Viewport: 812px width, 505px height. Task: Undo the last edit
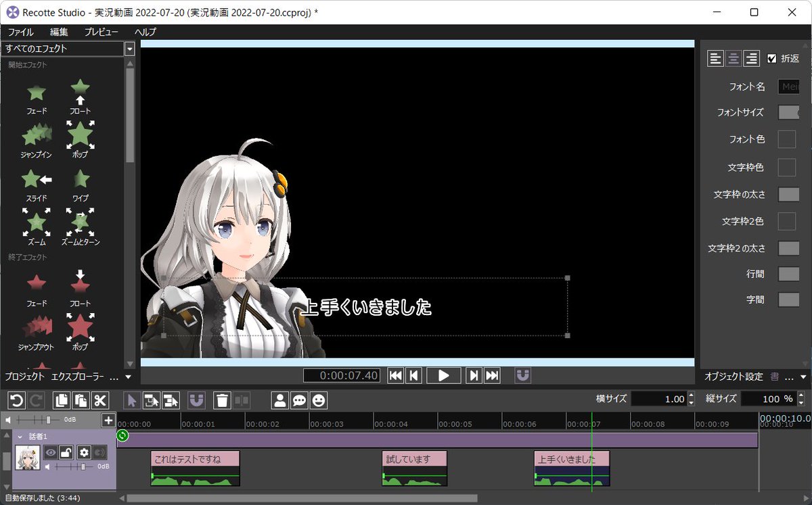point(16,400)
